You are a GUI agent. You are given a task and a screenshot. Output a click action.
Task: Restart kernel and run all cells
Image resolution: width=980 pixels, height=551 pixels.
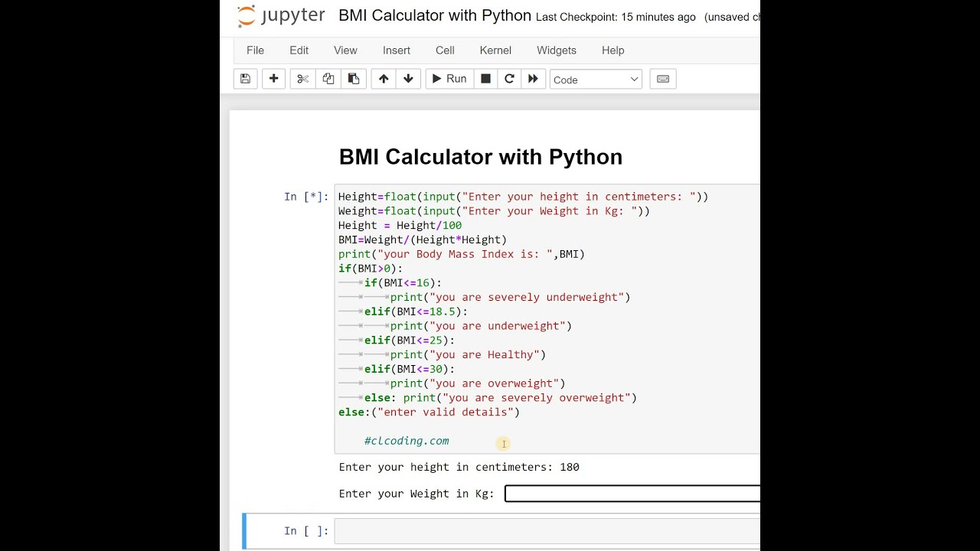533,79
